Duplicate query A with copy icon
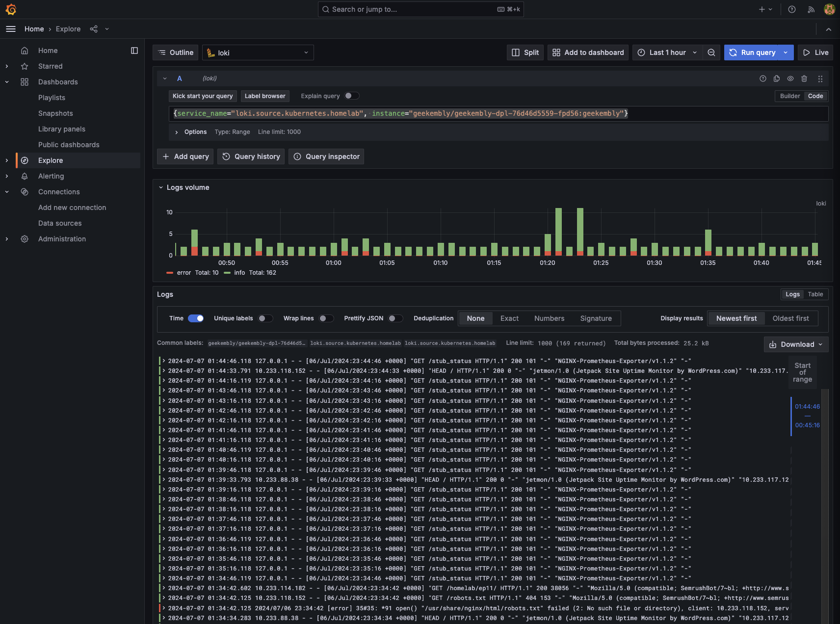 point(776,78)
